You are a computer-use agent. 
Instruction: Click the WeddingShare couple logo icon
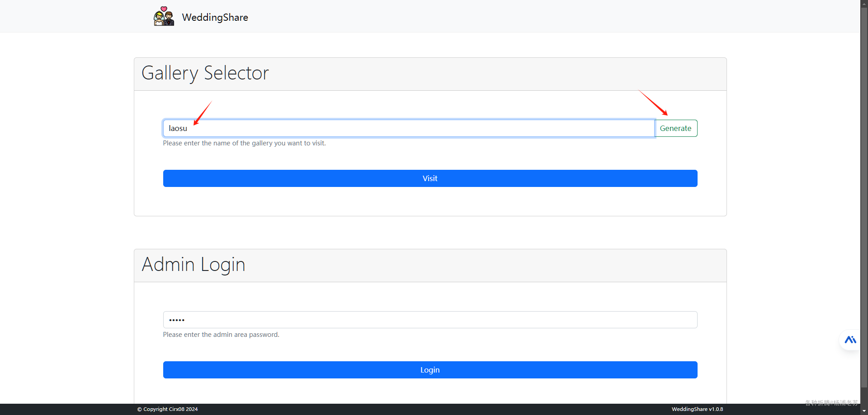(x=164, y=17)
